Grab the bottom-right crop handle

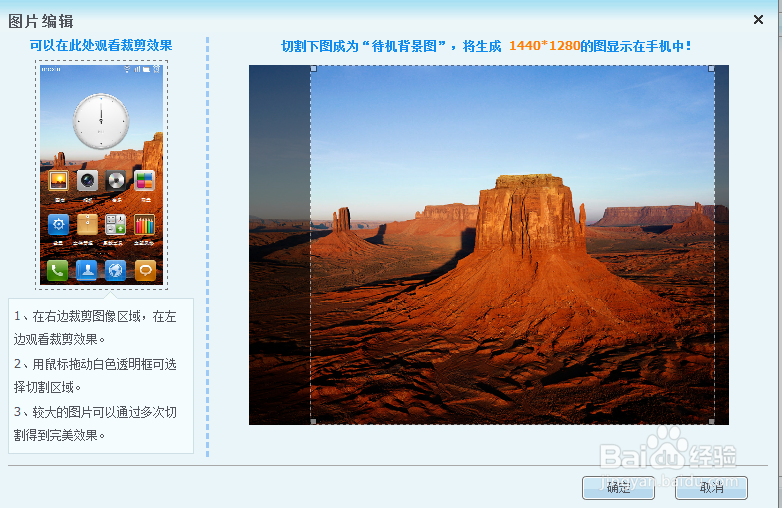click(x=711, y=421)
